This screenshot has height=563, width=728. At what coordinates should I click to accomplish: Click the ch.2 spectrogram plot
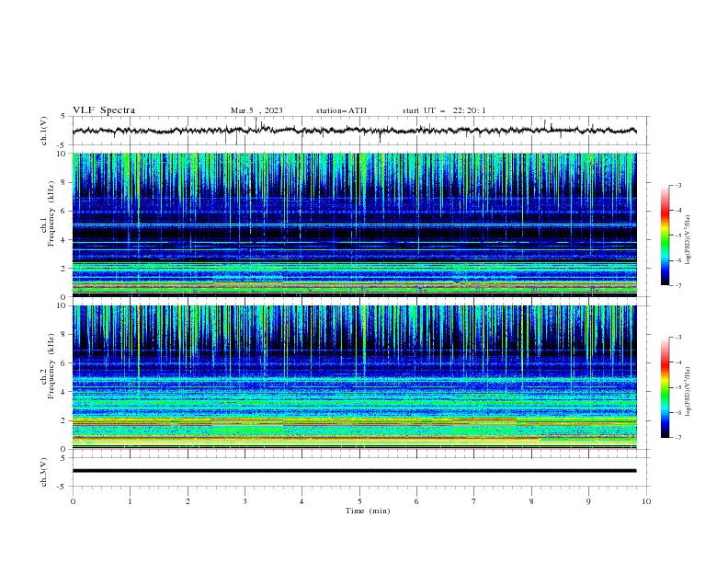354,377
